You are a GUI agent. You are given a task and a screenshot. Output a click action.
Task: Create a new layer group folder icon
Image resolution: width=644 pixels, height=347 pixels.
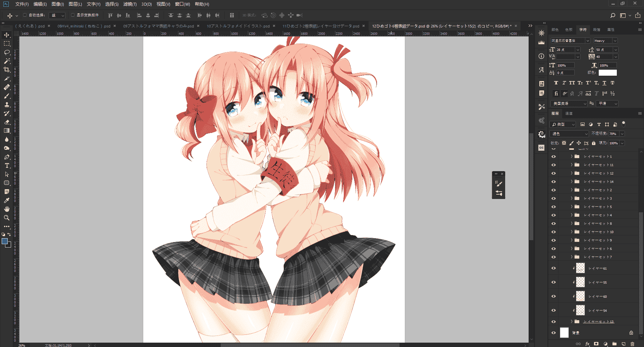614,344
